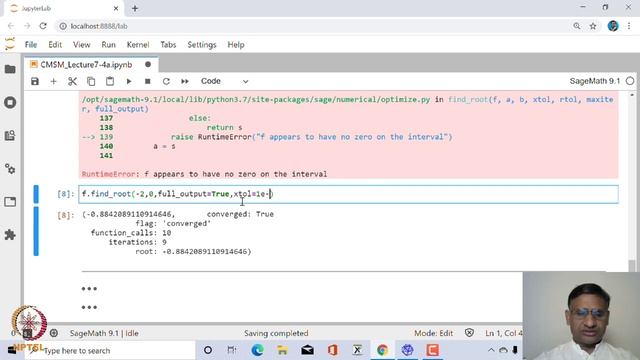Image resolution: width=640 pixels, height=360 pixels.
Task: Open Cortana circle on taskbar
Action: [208, 350]
